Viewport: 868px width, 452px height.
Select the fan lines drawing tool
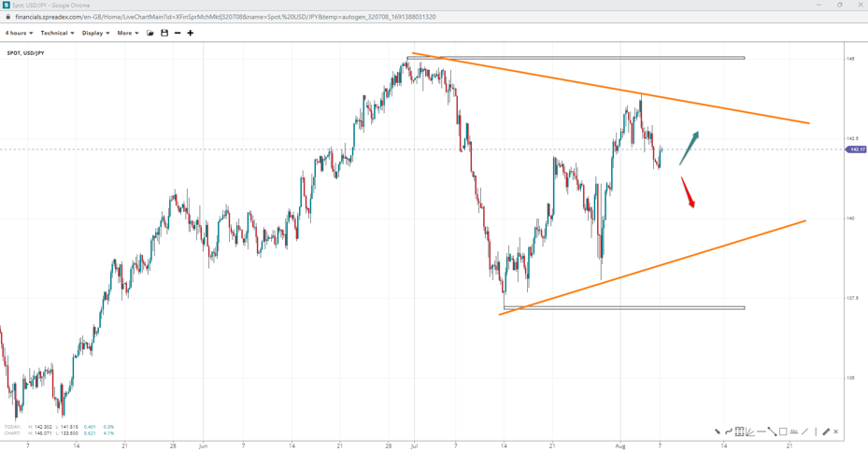pyautogui.click(x=750, y=431)
